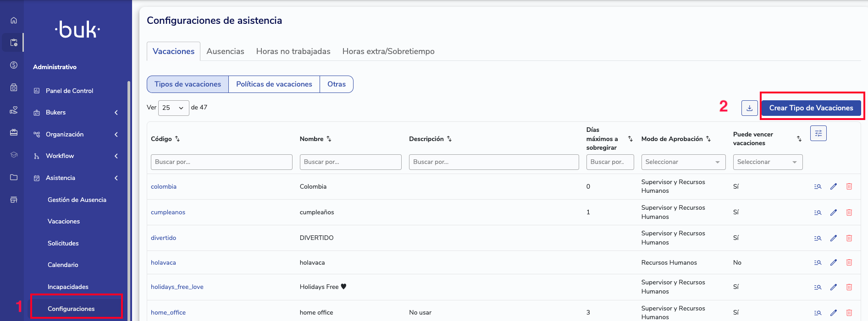
Task: Click the trash icon on holavaca row
Action: pyautogui.click(x=849, y=262)
